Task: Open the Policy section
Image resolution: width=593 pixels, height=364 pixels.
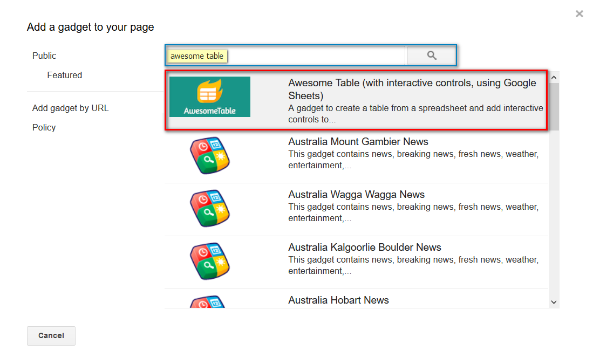Action: click(44, 127)
